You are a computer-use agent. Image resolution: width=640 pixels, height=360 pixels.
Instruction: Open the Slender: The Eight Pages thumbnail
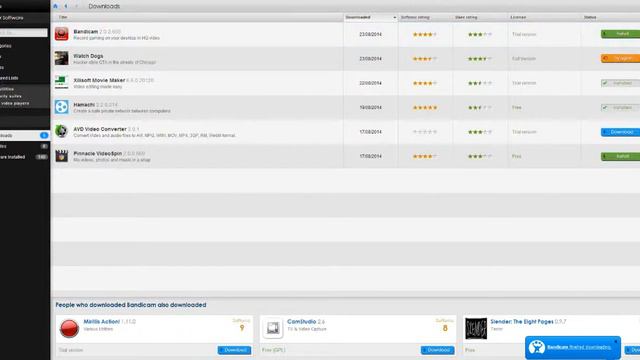(476, 329)
